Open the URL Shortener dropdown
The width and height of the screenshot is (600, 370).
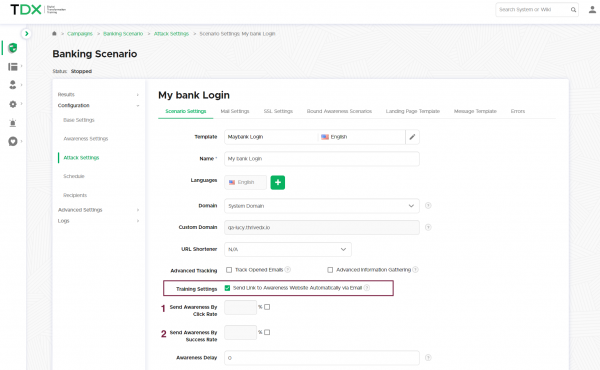pyautogui.click(x=288, y=249)
